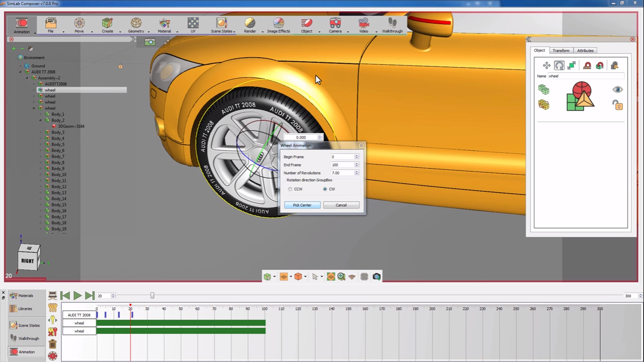This screenshot has width=644, height=362.
Task: Open the Move tool group
Action: [79, 25]
